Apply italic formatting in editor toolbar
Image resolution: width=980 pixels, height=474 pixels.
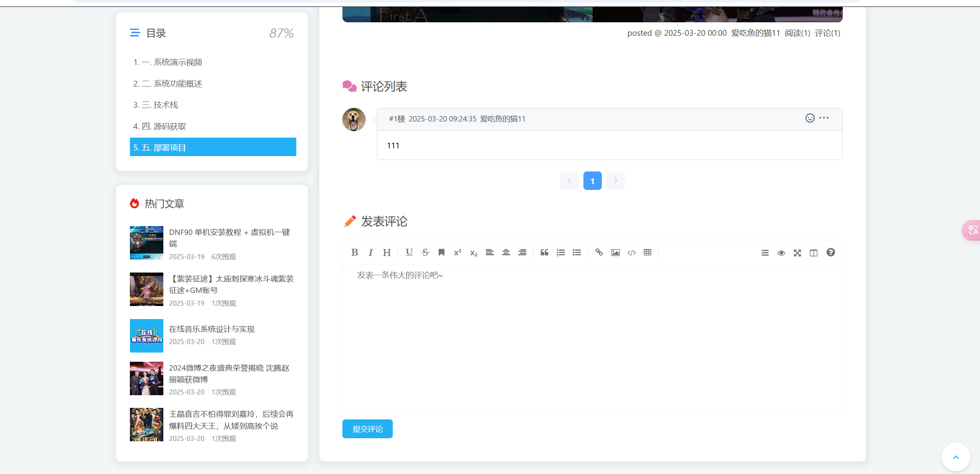pos(370,253)
